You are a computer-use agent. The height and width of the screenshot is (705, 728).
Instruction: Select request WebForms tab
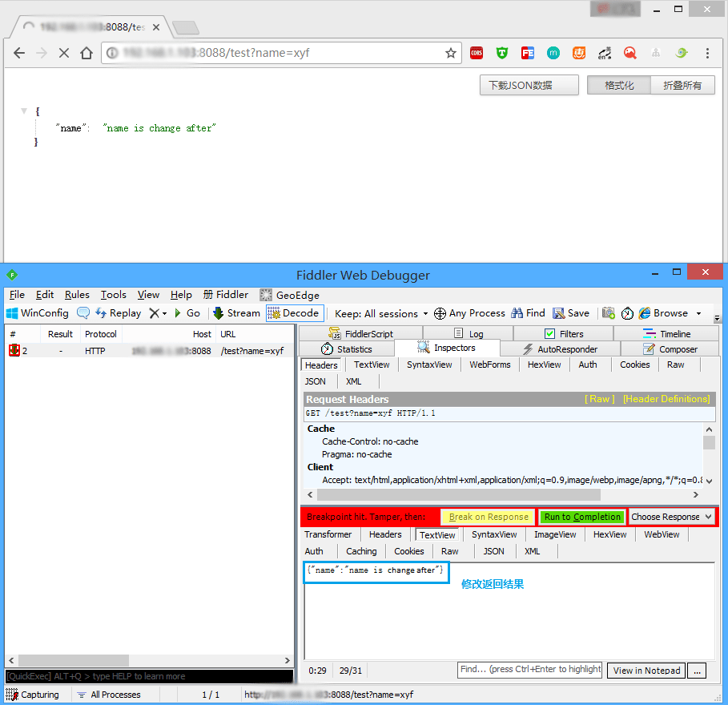point(490,365)
